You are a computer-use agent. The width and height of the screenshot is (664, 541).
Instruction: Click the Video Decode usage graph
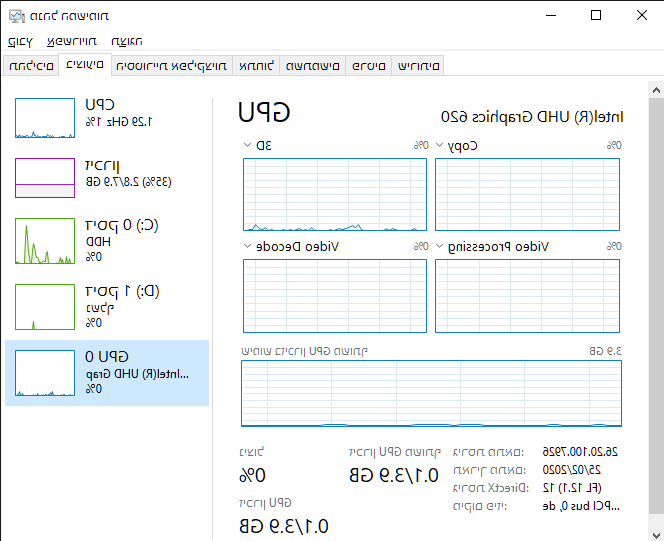(335, 296)
